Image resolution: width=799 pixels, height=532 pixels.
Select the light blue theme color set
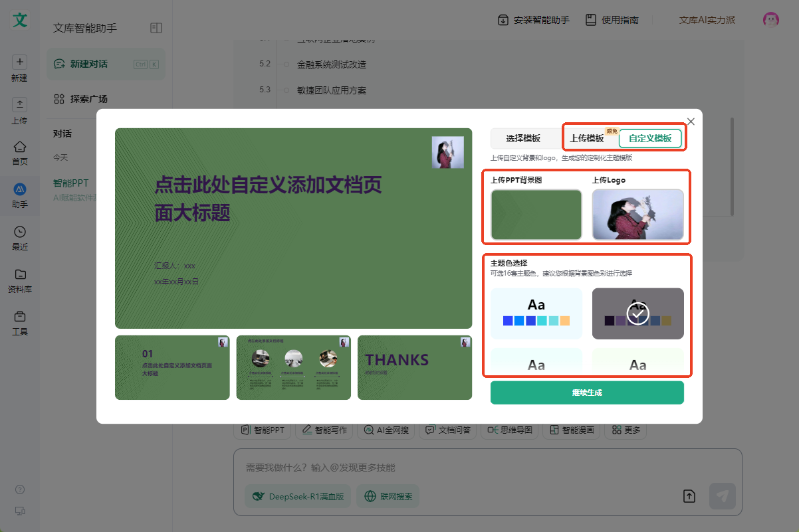tap(536, 313)
